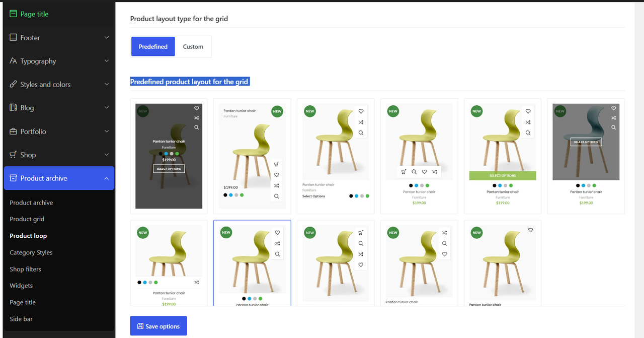Click the Page title icon atop the sidebar
Image resolution: width=644 pixels, height=338 pixels.
pyautogui.click(x=13, y=14)
